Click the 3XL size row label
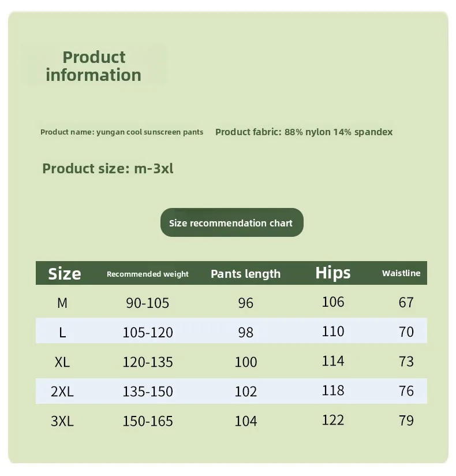The width and height of the screenshot is (456, 476). [x=62, y=421]
